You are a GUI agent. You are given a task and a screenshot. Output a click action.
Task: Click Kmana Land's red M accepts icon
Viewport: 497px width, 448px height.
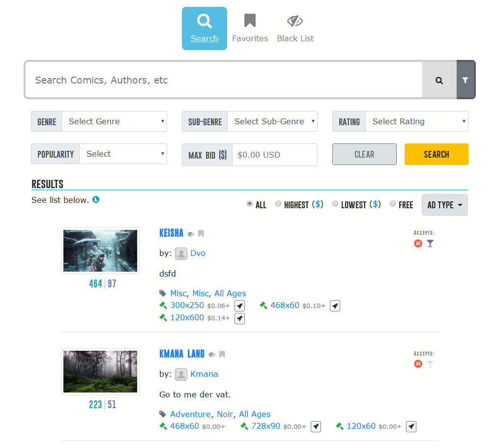point(418,364)
